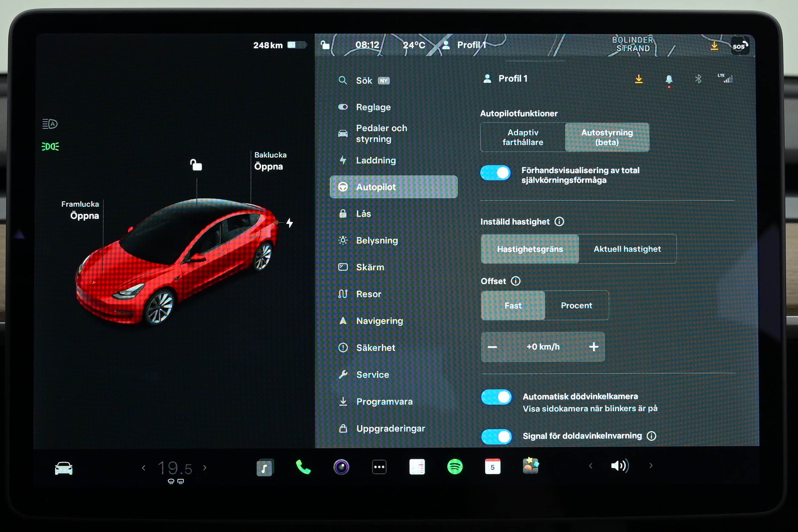Viewport: 798px width, 532px height.
Task: Open the notifications bell icon
Action: [x=669, y=80]
